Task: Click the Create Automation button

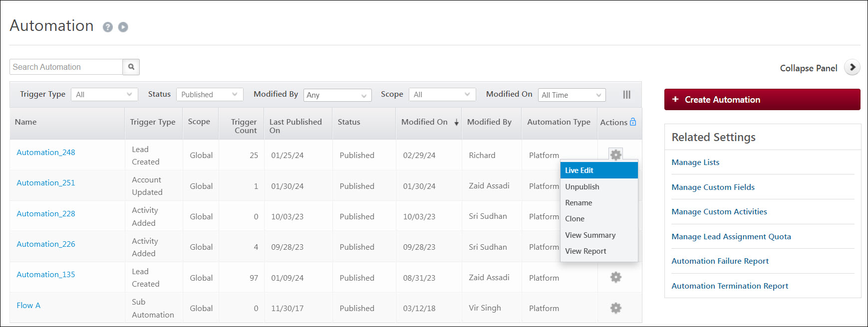Action: (x=762, y=99)
